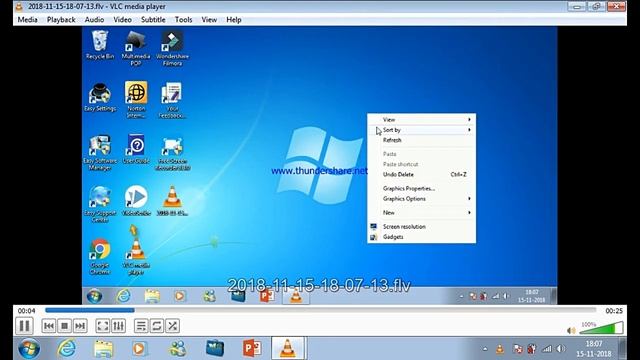640x360 pixels.
Task: Toggle loop repeat mode
Action: 157,326
